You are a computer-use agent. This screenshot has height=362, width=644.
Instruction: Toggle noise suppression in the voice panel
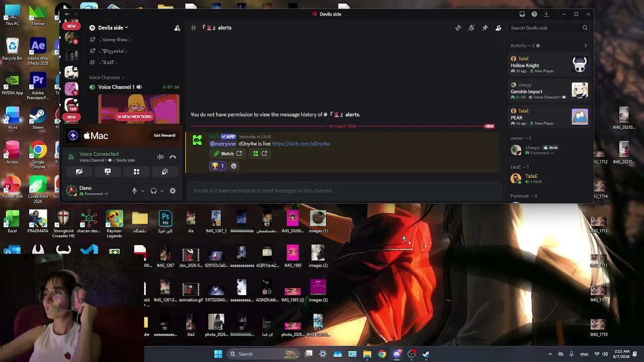click(x=160, y=157)
